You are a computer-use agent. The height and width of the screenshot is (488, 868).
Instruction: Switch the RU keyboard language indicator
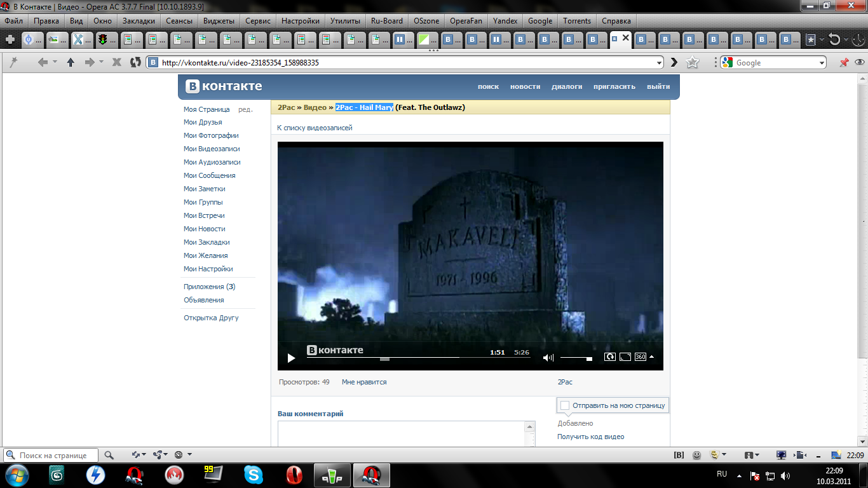coord(722,474)
